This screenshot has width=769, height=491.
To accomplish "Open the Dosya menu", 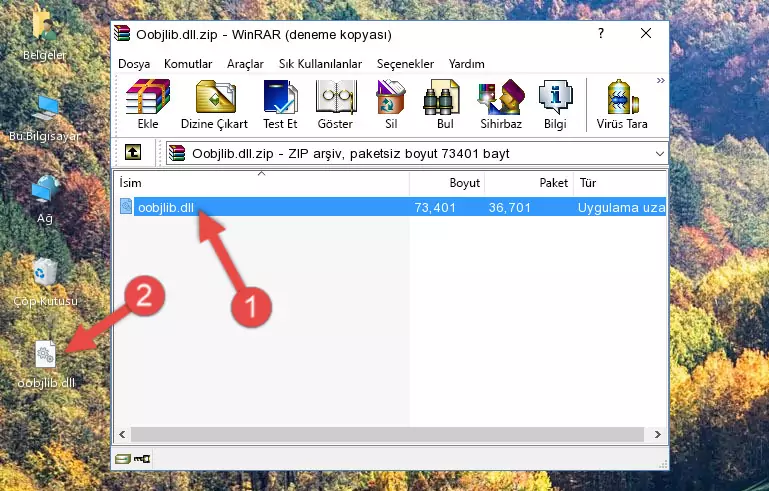I will coord(134,64).
